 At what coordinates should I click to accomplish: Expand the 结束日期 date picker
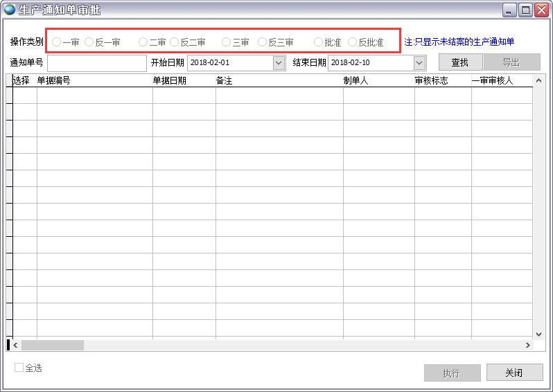point(419,63)
